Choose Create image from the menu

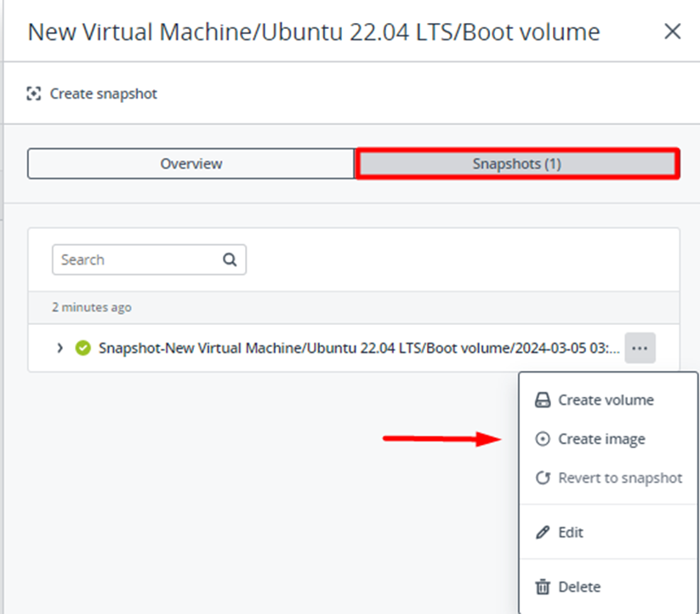click(x=601, y=440)
